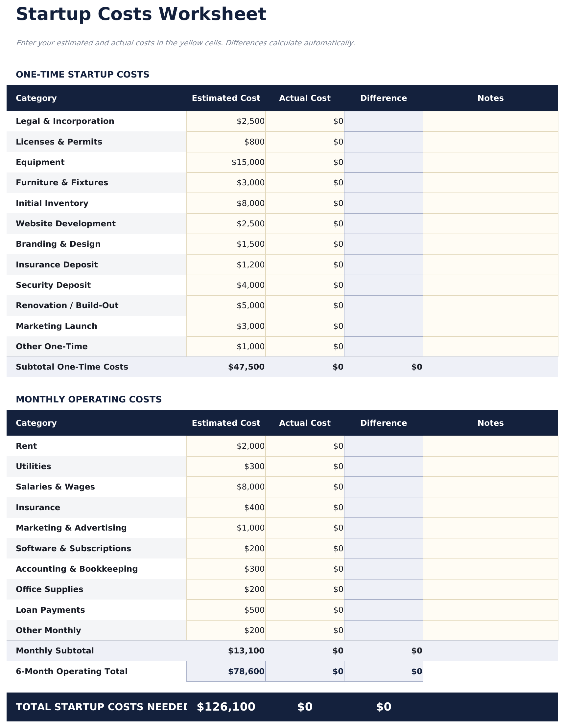Select the Loan Payments estimated cost of $500
Screen dimensions: 565x728
pos(226,610)
